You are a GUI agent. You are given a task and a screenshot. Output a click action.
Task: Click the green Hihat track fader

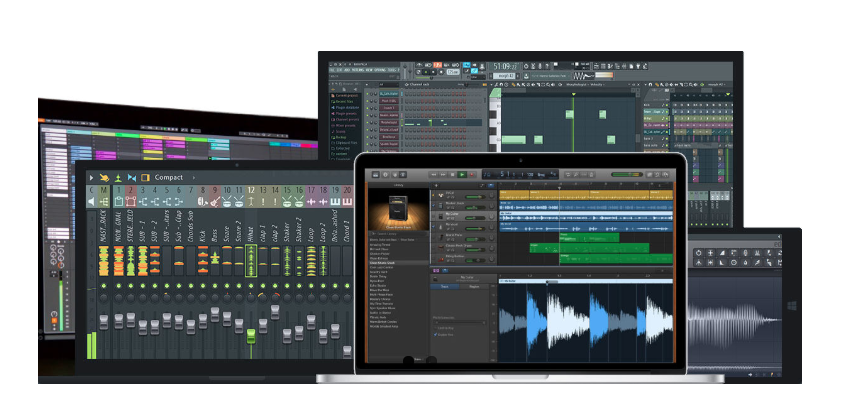coord(250,336)
